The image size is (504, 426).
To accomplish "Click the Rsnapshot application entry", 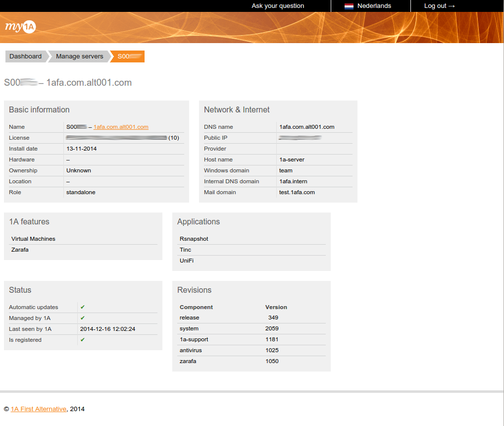I will (194, 239).
